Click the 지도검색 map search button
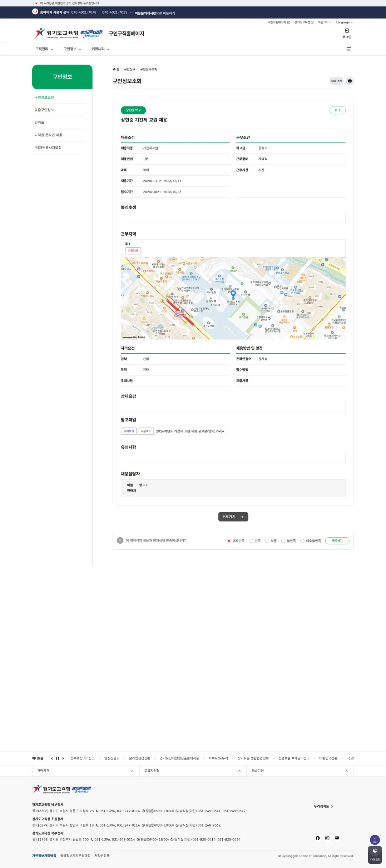 [x=133, y=251]
